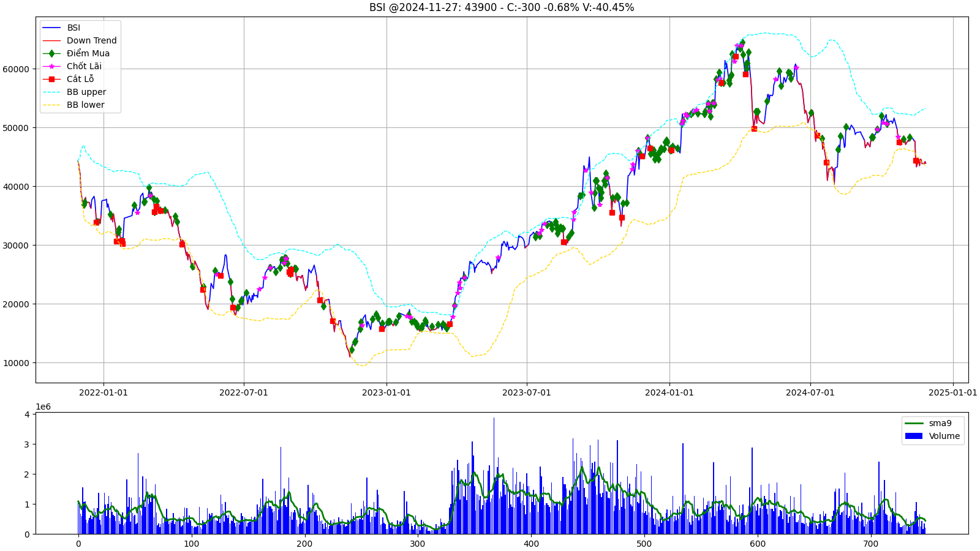Screen dimensions: 980x551
Task: Click the 3 tick on the volume y-axis
Action: click(x=27, y=444)
